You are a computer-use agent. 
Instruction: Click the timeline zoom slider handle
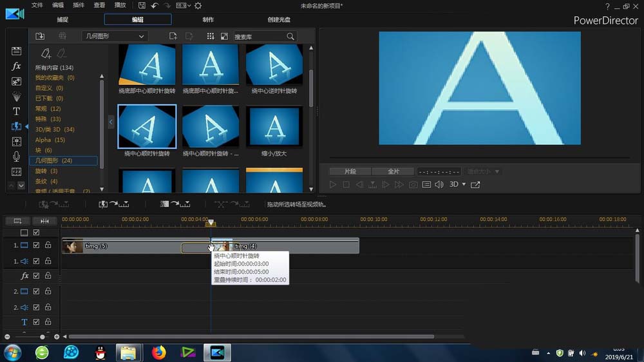[42, 336]
